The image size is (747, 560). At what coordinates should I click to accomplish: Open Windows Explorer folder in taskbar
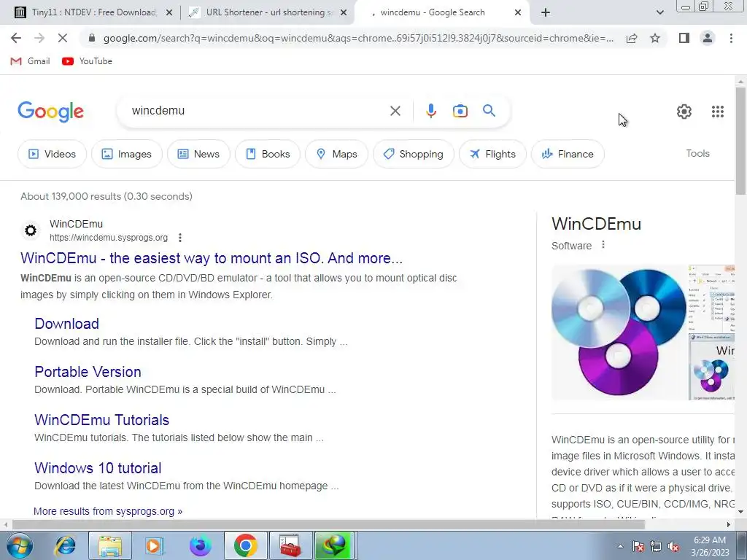pos(110,545)
